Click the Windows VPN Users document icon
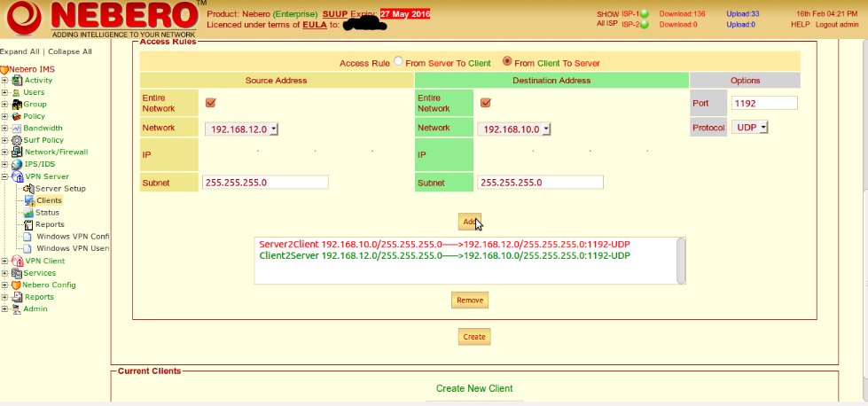868x406 pixels. coord(27,249)
